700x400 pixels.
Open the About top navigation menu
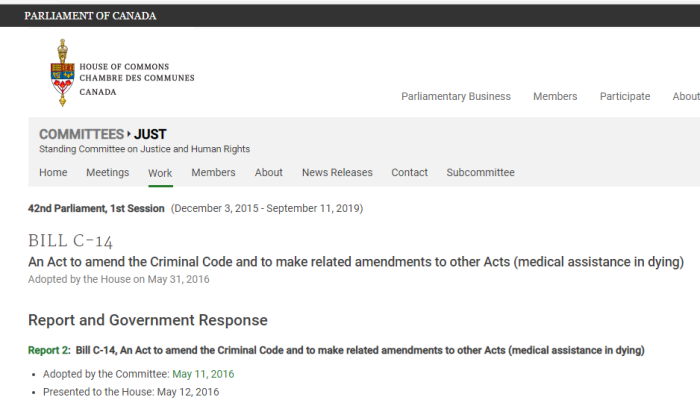[686, 96]
